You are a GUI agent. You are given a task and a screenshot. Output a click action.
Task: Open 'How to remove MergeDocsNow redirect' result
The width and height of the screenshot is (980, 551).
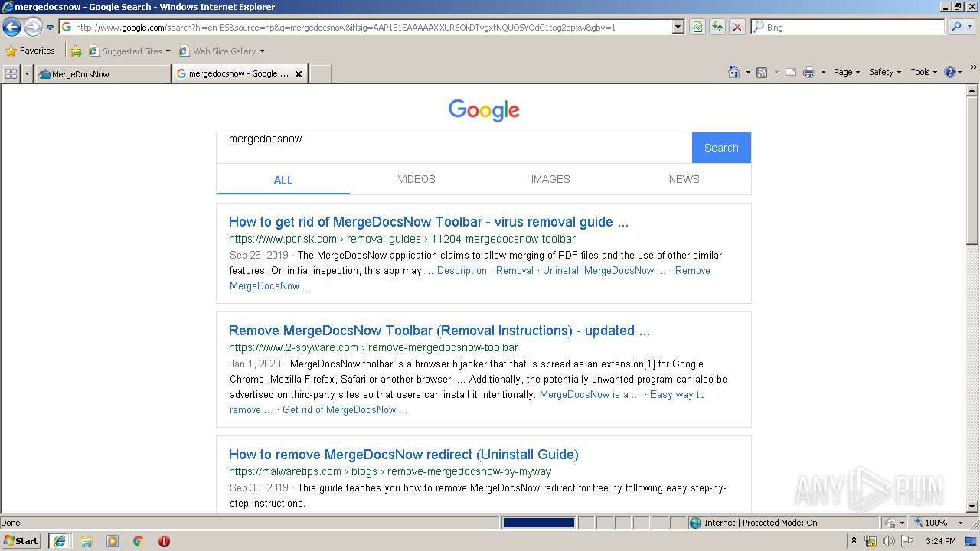(x=403, y=455)
